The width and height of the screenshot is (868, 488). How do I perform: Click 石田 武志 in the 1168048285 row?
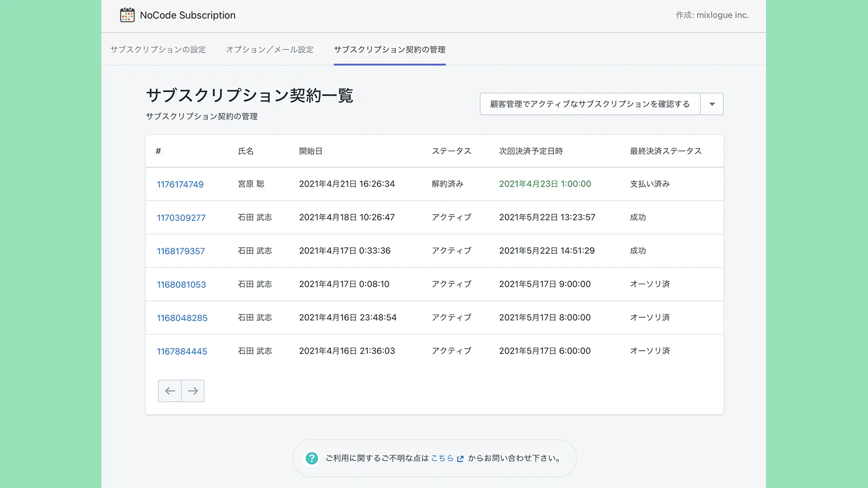click(x=255, y=317)
